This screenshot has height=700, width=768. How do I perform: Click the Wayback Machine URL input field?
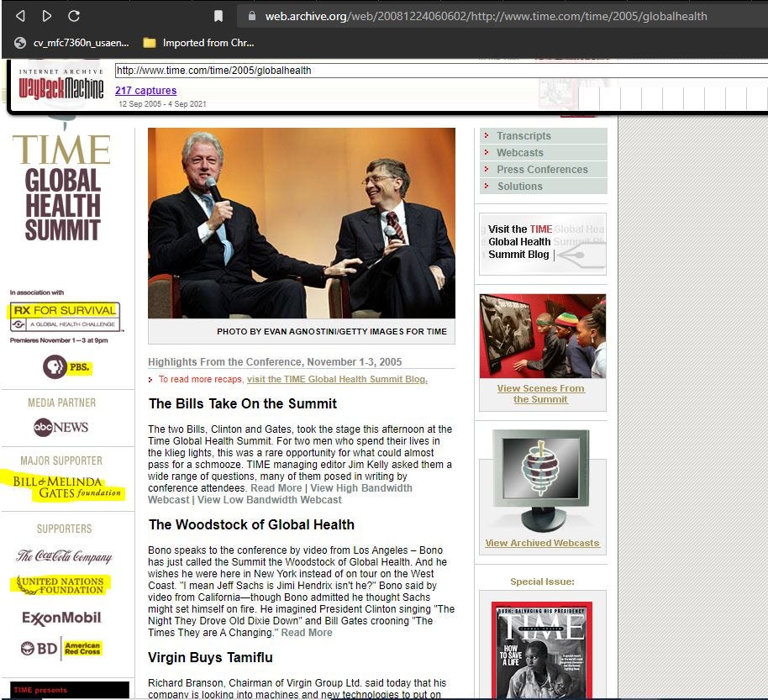pos(441,71)
